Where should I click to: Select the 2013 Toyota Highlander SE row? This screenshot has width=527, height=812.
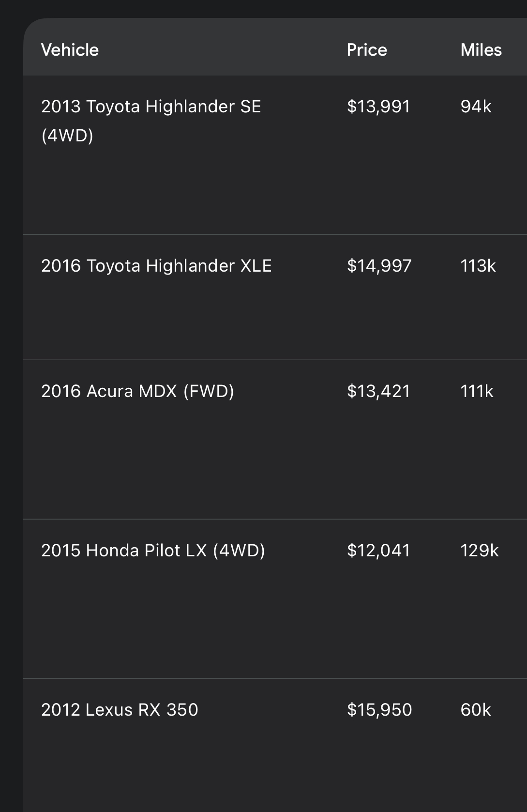275,155
